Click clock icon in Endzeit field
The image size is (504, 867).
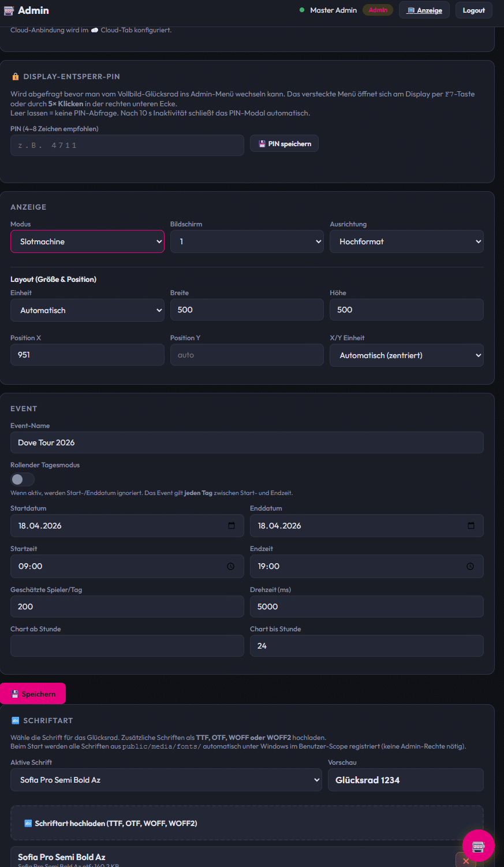pos(471,566)
